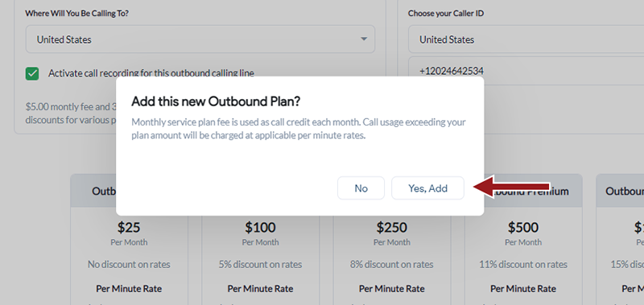Open the Calling To country dropdown arrow
Viewport: 644px width, 305px height.
(364, 39)
